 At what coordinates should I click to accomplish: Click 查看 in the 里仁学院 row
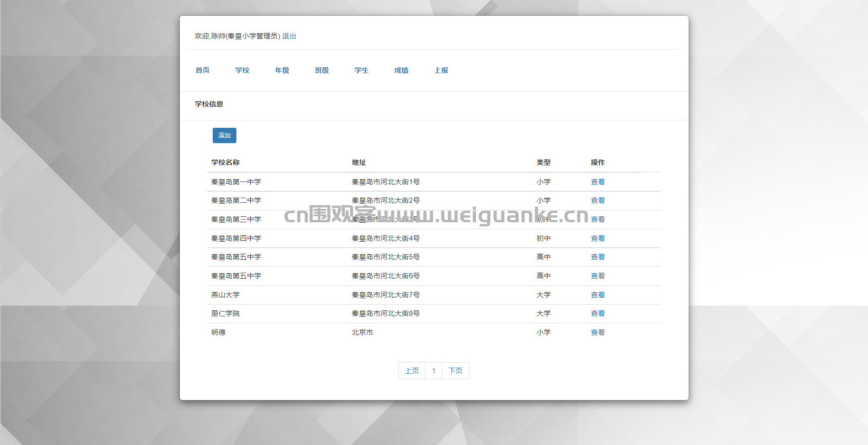pyautogui.click(x=598, y=313)
